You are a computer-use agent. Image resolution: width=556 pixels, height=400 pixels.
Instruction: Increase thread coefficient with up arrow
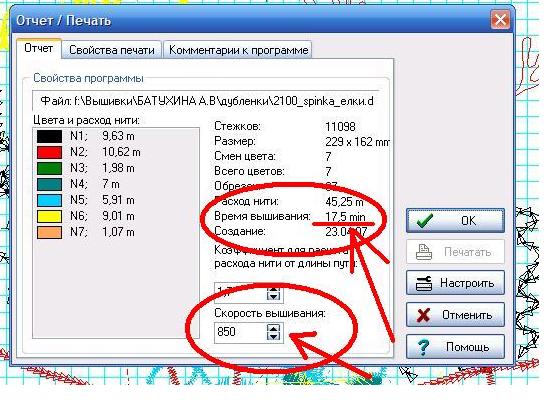(273, 288)
